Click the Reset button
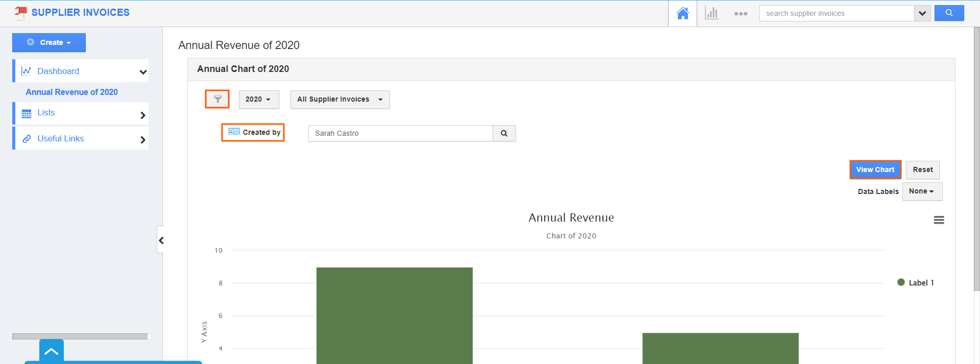Screen dimensions: 980x364 click(923, 170)
